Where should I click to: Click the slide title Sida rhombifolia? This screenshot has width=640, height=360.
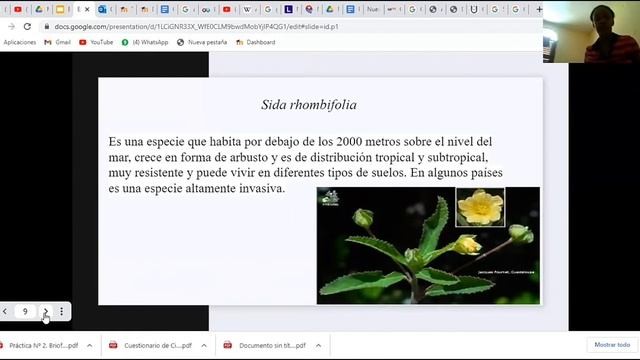coord(309,105)
